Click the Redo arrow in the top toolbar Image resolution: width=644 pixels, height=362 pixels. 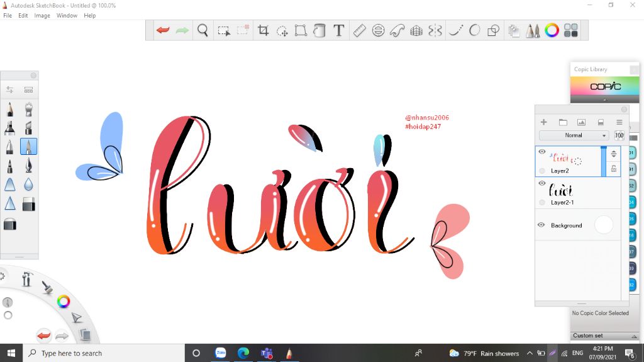click(x=182, y=30)
